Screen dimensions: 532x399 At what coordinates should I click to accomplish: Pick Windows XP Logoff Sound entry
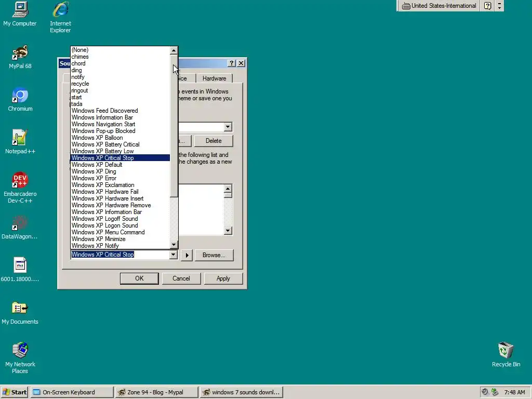[120, 219]
